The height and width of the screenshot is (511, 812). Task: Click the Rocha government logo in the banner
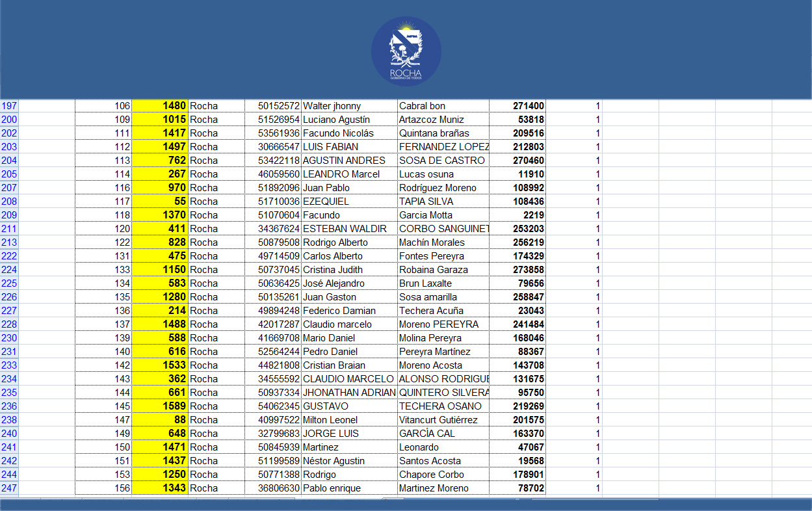coord(406,51)
